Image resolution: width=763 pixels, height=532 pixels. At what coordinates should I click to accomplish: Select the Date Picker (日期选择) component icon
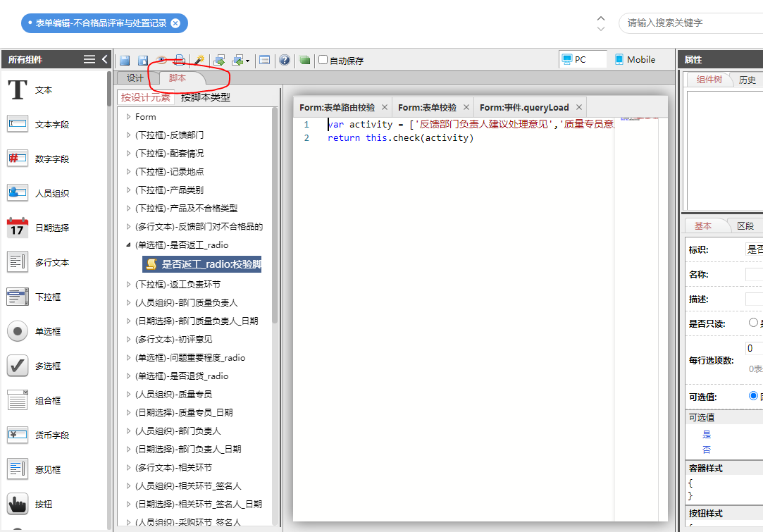(x=17, y=228)
